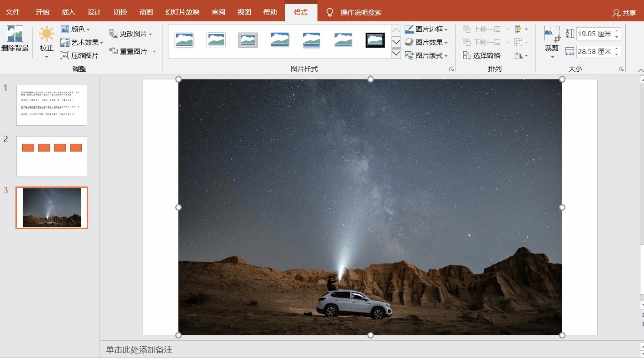Expand the arrow under 裁剪
644x358 pixels.
[x=552, y=57]
